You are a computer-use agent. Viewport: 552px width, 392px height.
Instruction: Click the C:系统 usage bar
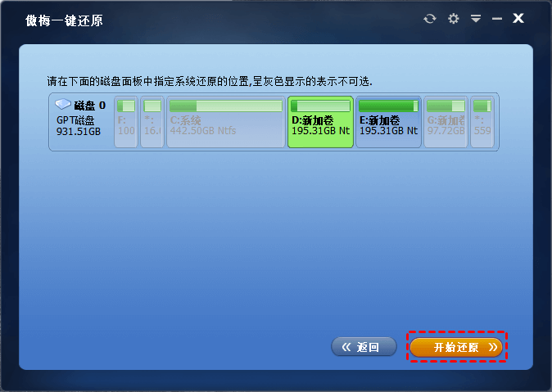point(226,106)
